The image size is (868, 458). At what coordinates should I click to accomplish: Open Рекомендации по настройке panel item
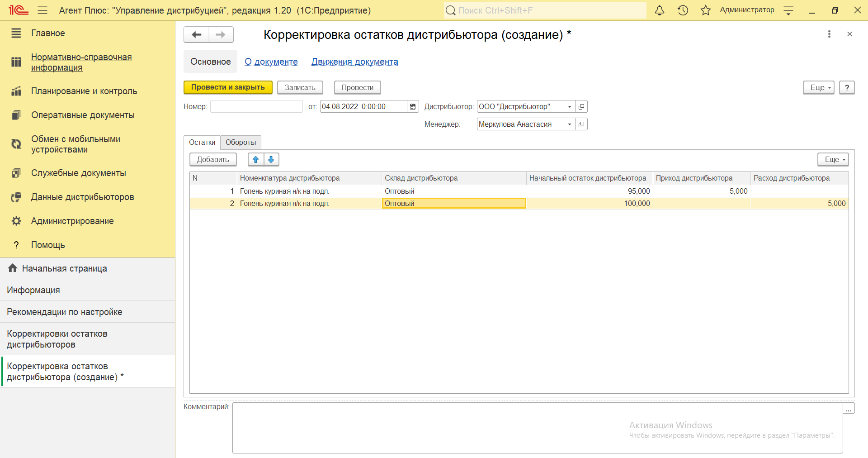(88, 312)
